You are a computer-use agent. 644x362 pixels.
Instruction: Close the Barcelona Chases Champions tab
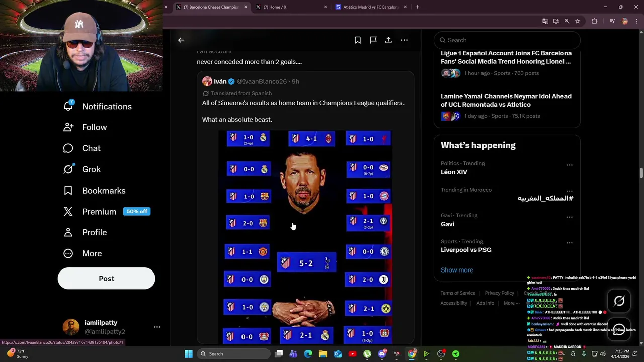[246, 7]
